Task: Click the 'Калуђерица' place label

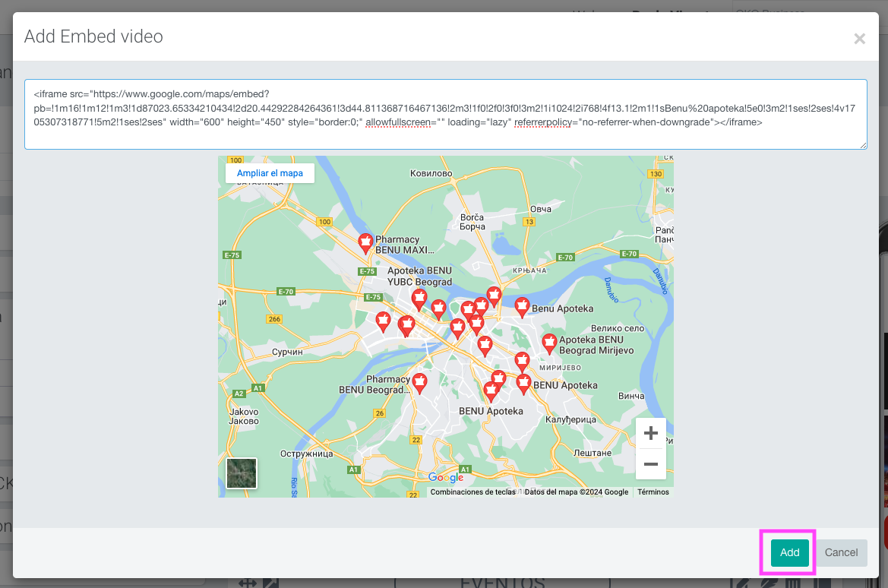Action: click(x=570, y=420)
